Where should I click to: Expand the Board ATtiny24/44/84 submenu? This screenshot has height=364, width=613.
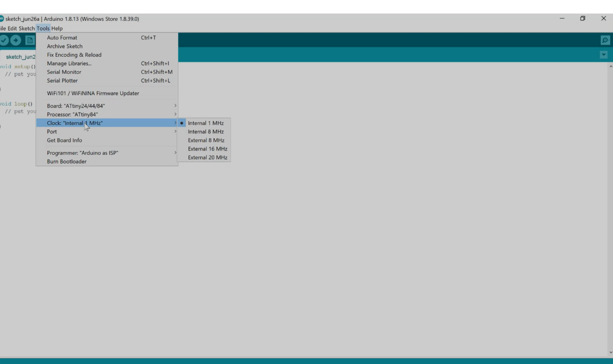(x=76, y=106)
